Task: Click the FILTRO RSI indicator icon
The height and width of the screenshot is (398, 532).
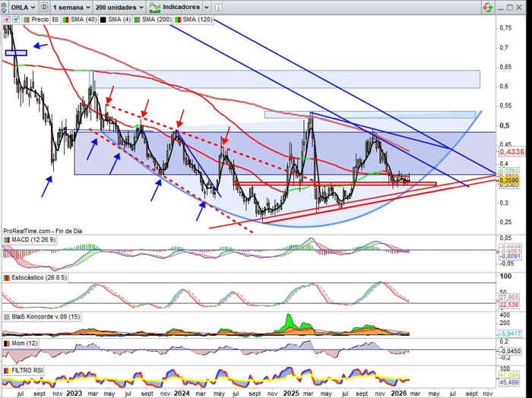Action: pyautogui.click(x=5, y=369)
